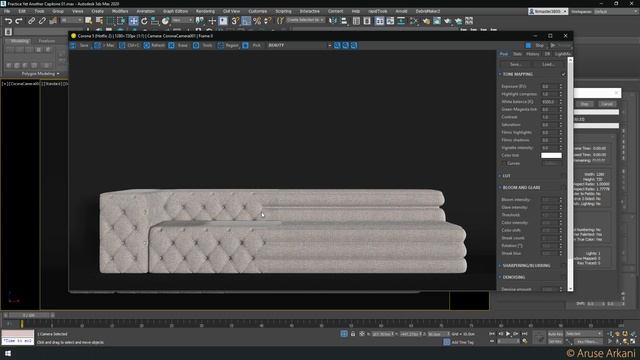Click the Align tool icon

coord(344,21)
